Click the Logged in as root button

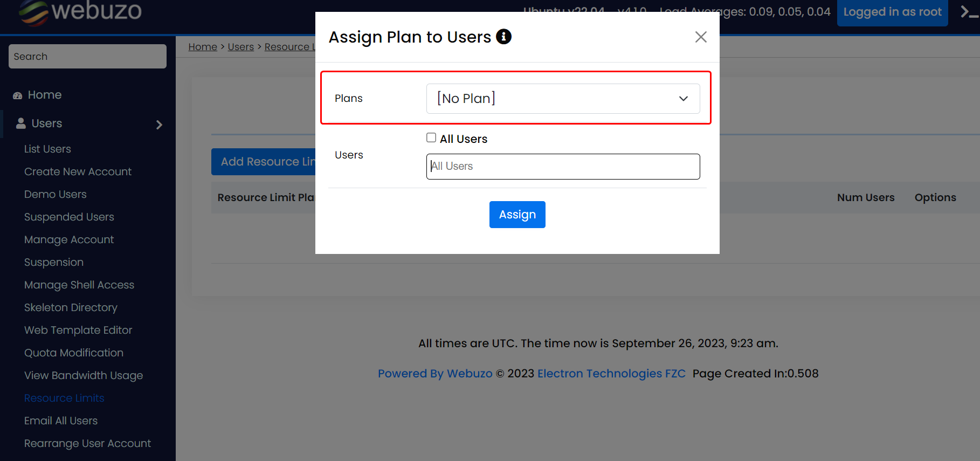point(892,12)
